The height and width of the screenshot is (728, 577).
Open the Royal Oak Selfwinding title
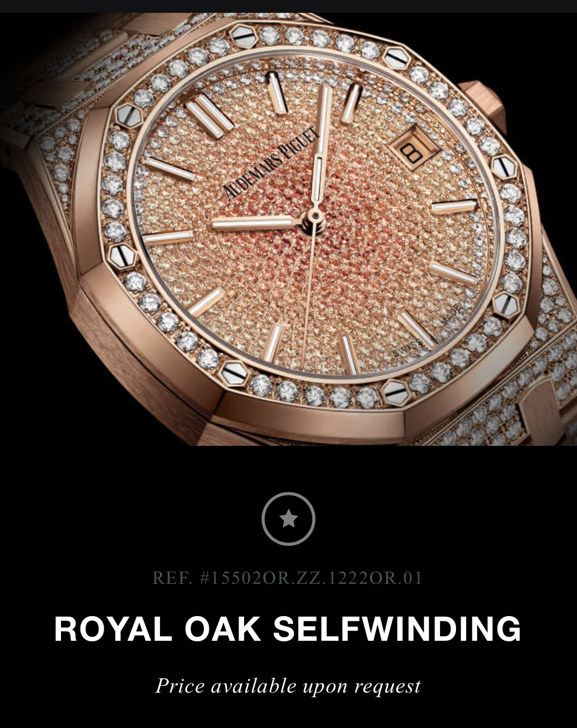[288, 628]
